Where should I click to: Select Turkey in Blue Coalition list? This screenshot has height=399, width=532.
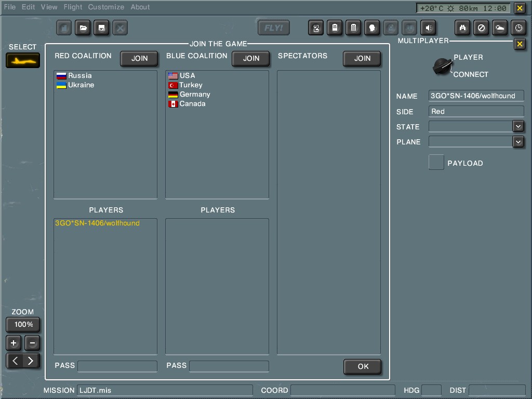click(185, 85)
